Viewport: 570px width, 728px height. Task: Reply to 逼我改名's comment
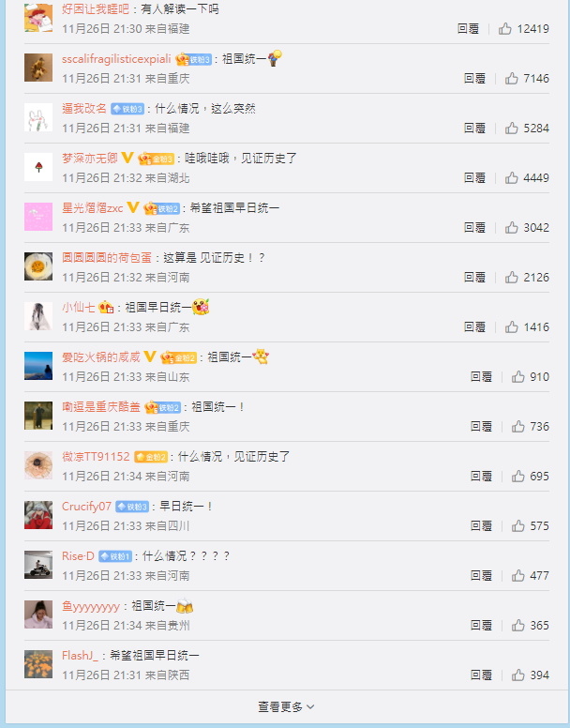[x=474, y=129]
